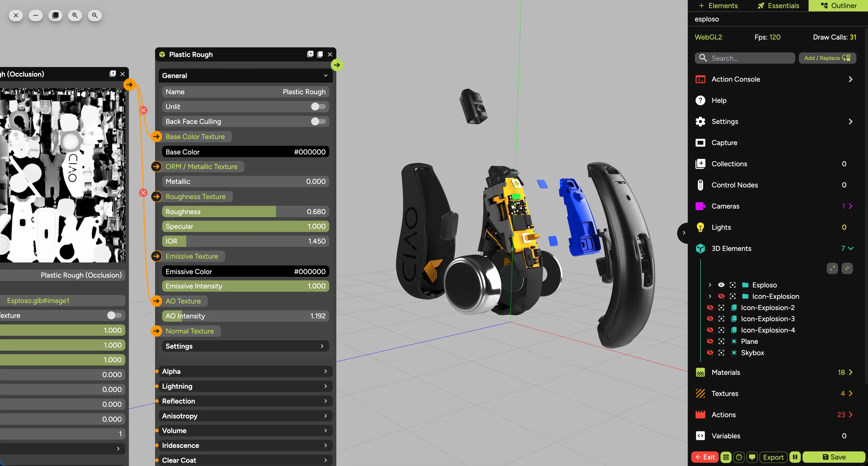Enable Back Face Culling toggle
Image resolution: width=868 pixels, height=466 pixels.
[x=318, y=121]
